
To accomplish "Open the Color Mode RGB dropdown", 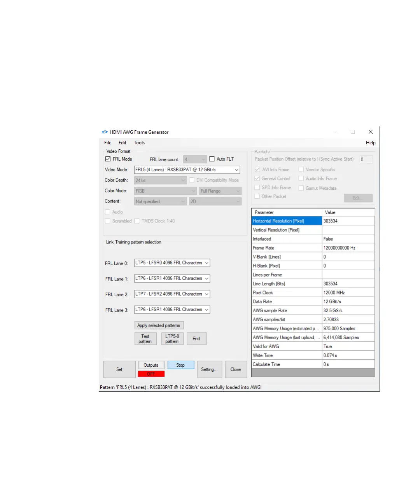I will (x=165, y=191).
